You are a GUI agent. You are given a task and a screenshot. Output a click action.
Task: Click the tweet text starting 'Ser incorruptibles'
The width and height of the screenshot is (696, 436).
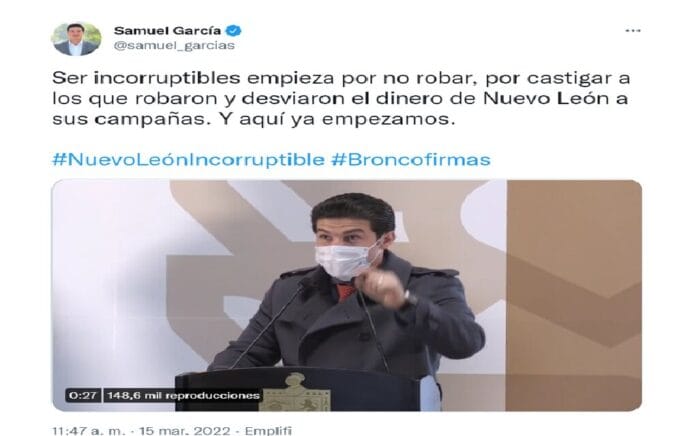(x=341, y=98)
